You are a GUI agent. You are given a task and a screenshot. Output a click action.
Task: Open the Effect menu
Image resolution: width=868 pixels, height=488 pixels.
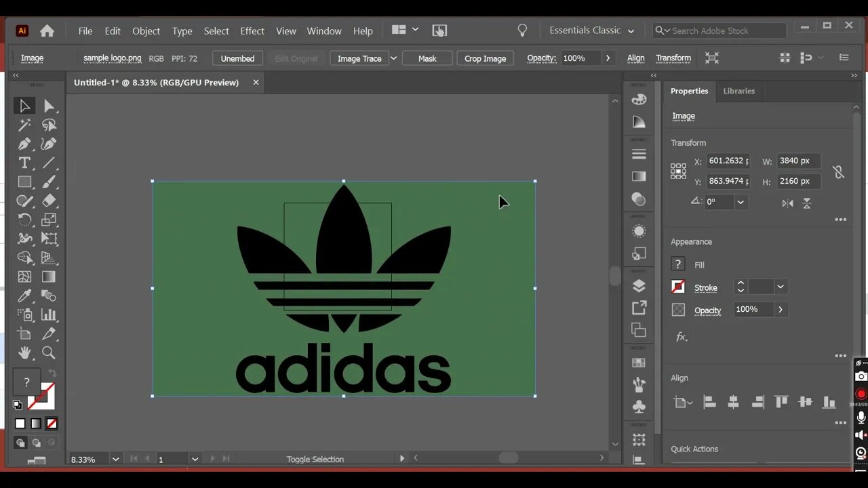coord(252,30)
